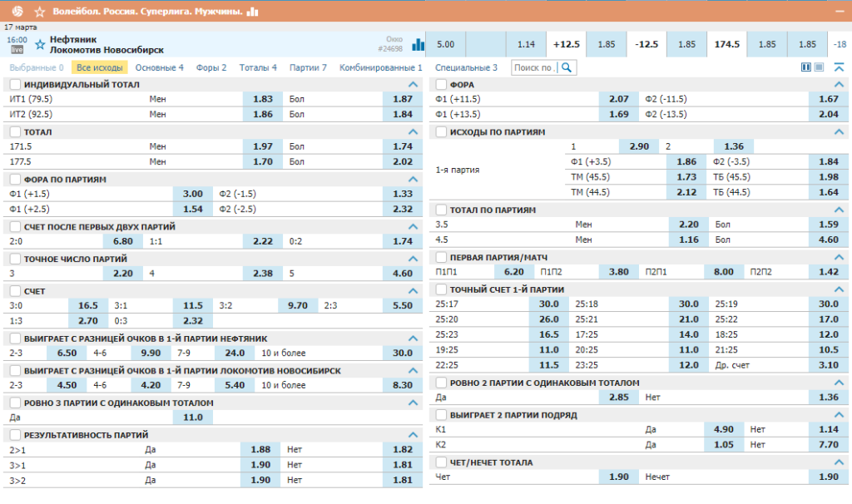
Task: Add the league to favorites with the star
Action: (40, 12)
